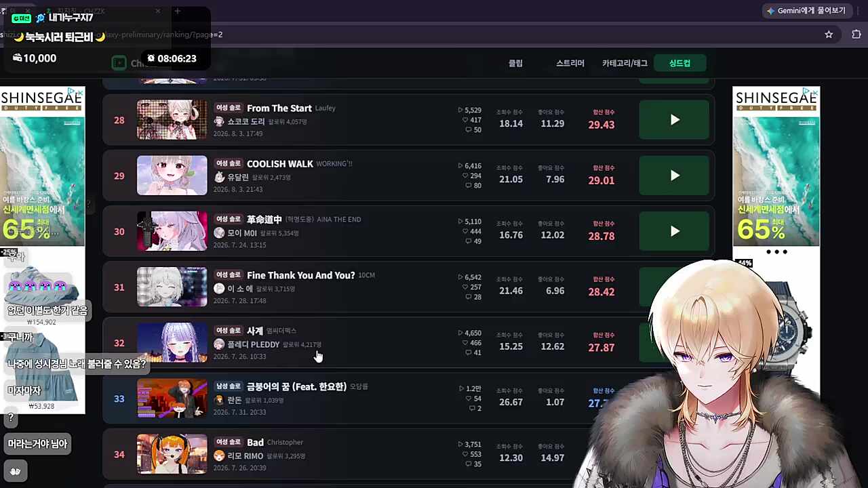The width and height of the screenshot is (868, 488).
Task: Open the From The Start song title
Action: tap(279, 108)
